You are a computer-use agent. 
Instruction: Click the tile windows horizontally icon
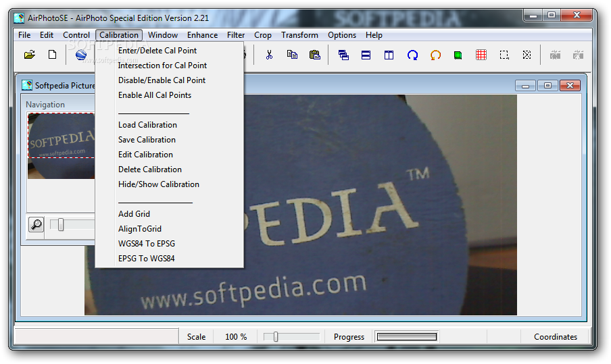[366, 55]
